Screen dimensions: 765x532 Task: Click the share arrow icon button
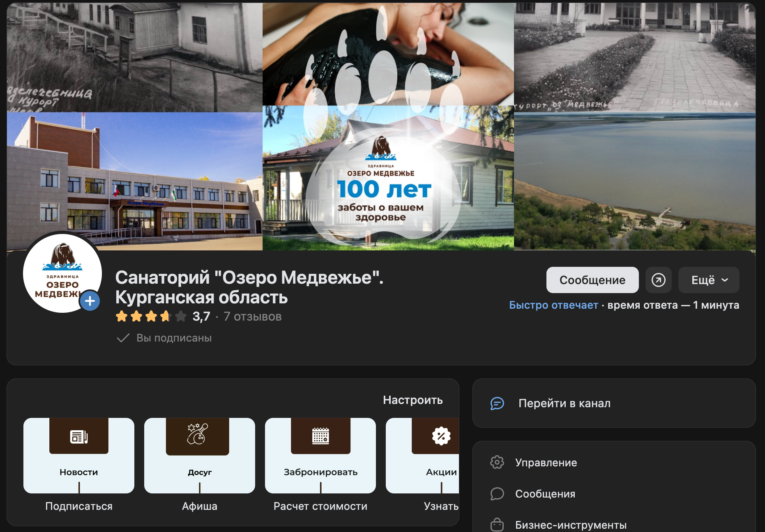(x=658, y=280)
